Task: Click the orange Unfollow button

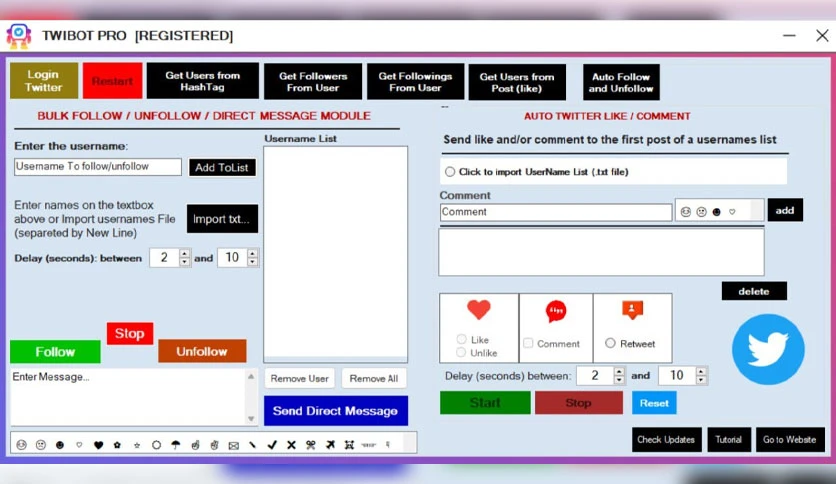Action: tap(202, 351)
